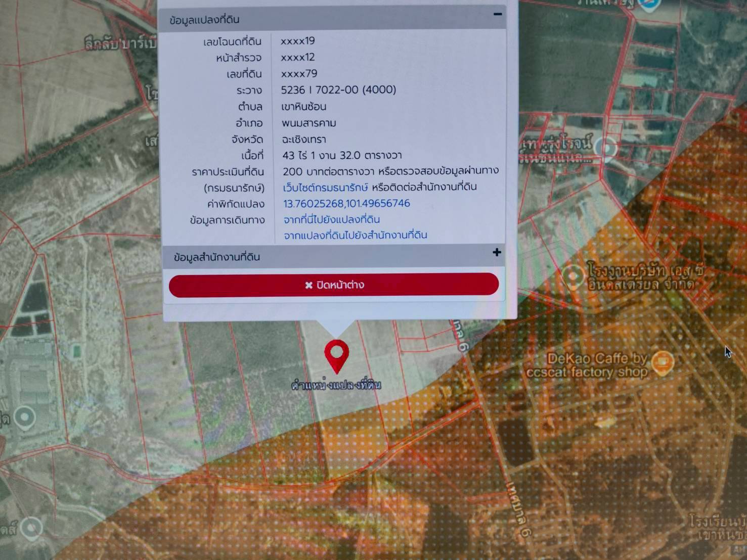This screenshot has width=747, height=560.
Task: Open จากแปลงที่ดินไปยังสำนักงานที่ดิน directions link
Action: click(x=355, y=235)
